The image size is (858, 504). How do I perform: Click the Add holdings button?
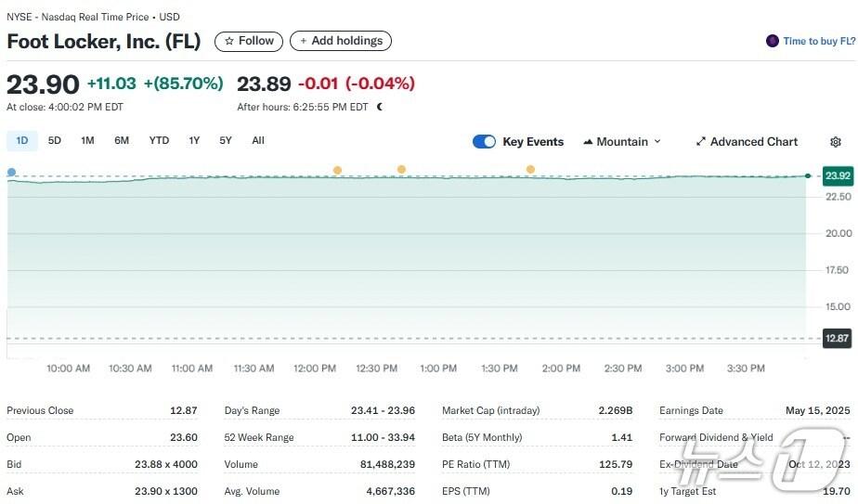(x=341, y=41)
